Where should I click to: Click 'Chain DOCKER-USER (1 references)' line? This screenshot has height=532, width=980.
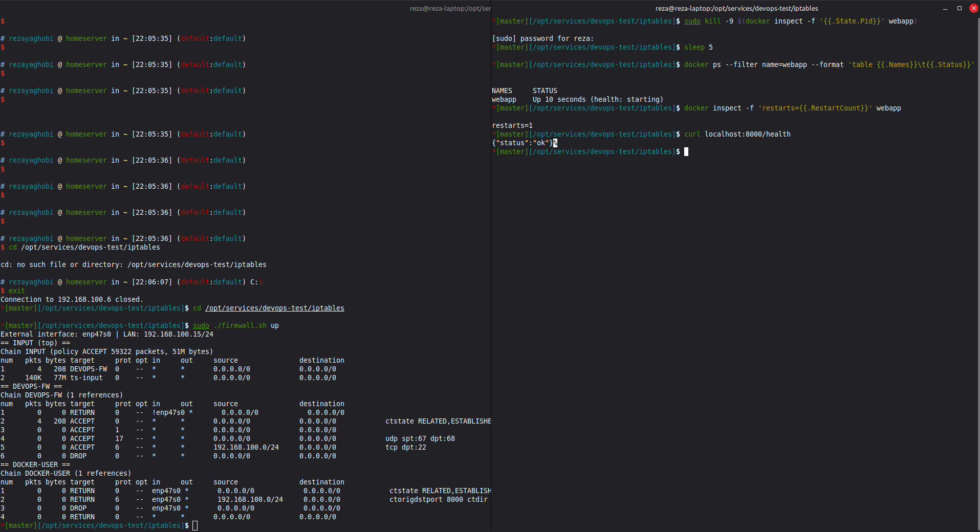click(66, 473)
